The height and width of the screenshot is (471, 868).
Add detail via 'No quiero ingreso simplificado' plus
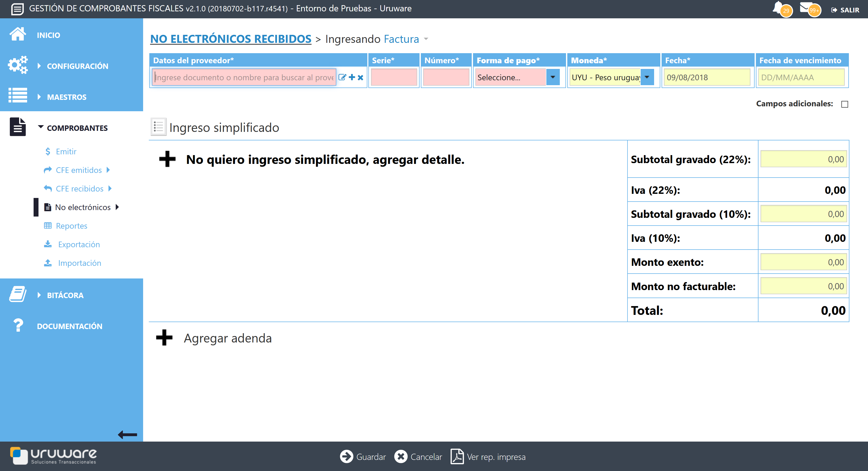click(167, 159)
